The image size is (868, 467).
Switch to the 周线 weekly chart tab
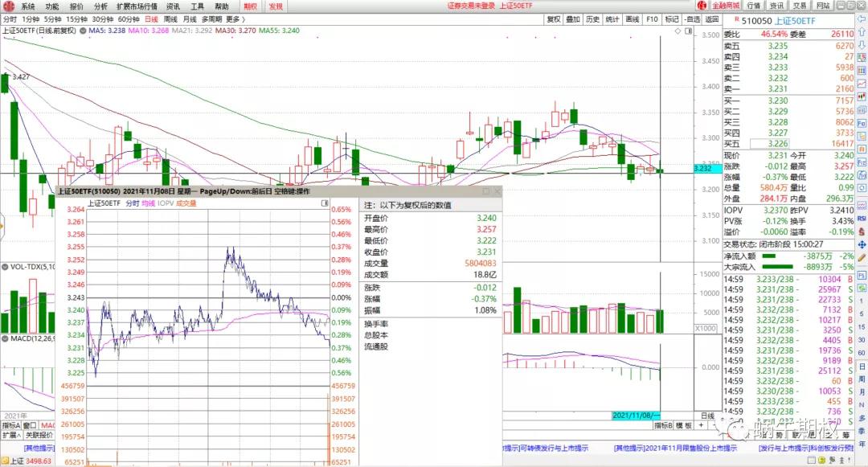tap(170, 18)
